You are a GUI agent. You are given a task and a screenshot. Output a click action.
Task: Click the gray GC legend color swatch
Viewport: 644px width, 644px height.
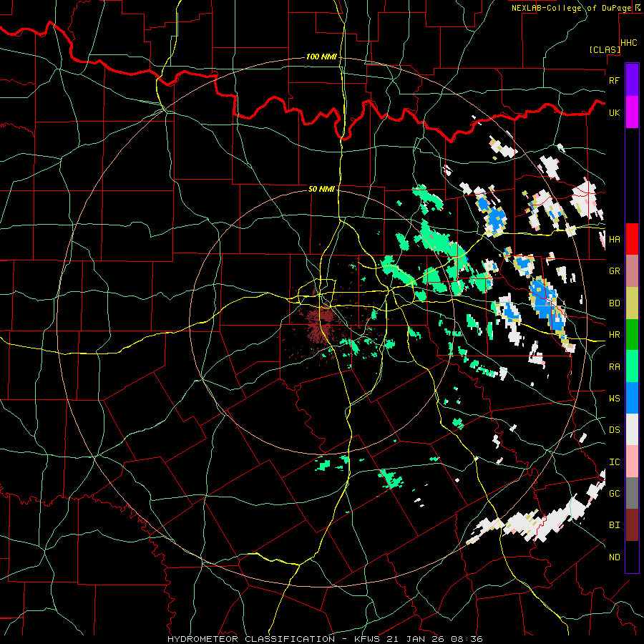(632, 493)
